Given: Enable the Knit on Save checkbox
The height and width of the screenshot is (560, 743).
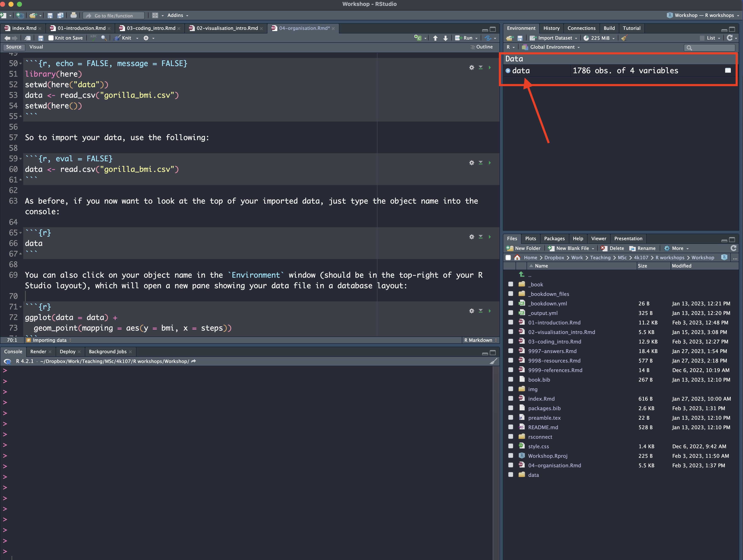Looking at the screenshot, I should (51, 38).
